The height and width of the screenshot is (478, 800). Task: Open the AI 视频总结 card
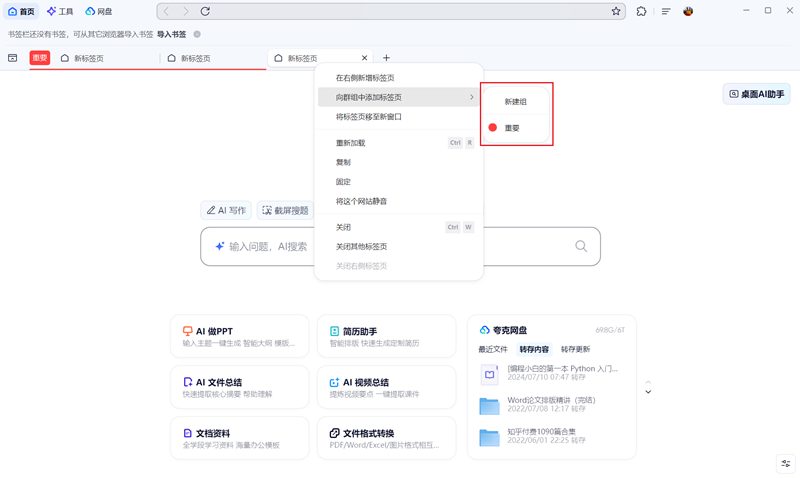[386, 387]
